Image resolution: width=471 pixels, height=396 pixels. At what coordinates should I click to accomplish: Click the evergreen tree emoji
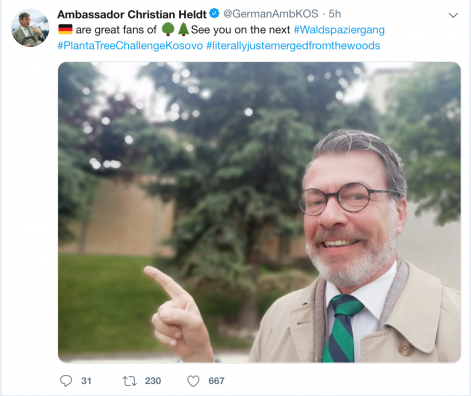183,29
